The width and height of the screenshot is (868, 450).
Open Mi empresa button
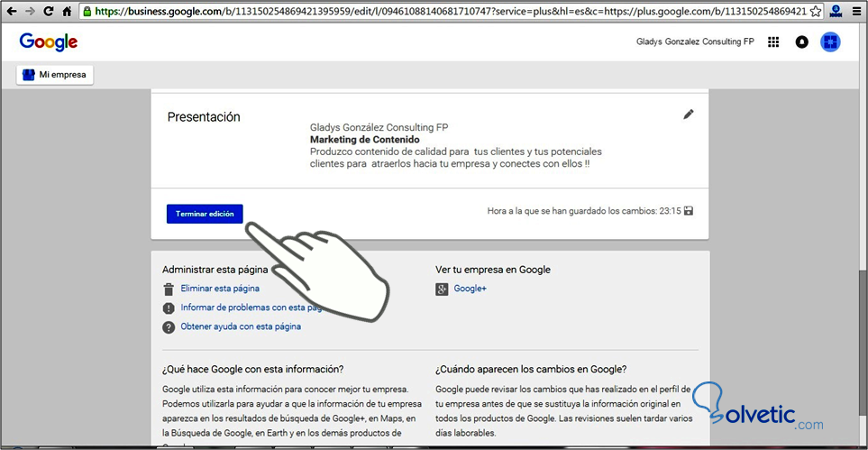(x=55, y=74)
